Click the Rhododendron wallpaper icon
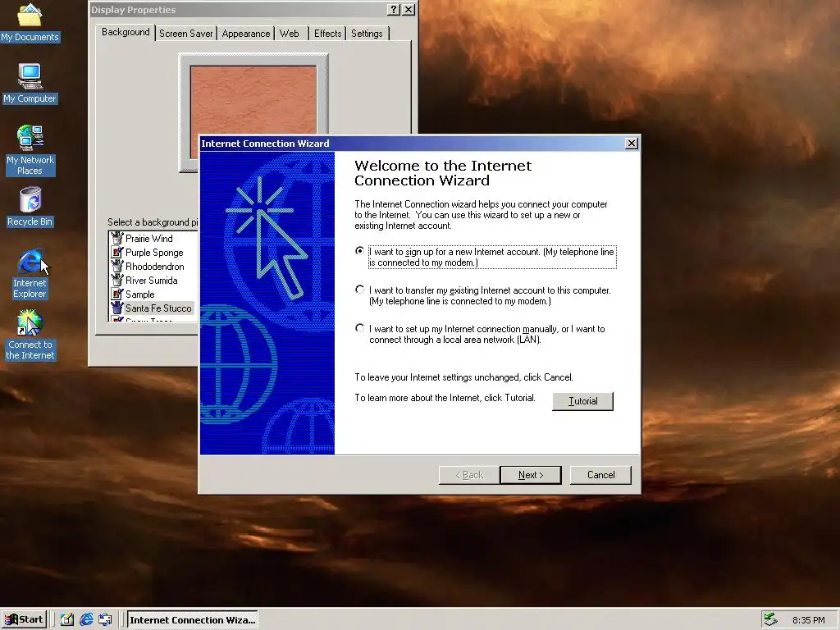The image size is (840, 630). pyautogui.click(x=116, y=267)
